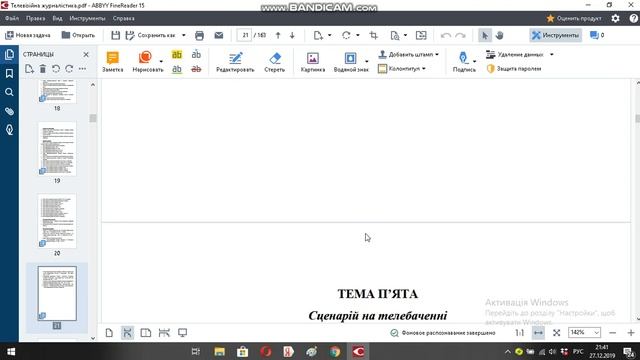Open the 142% zoom level combo box

[x=584, y=333]
